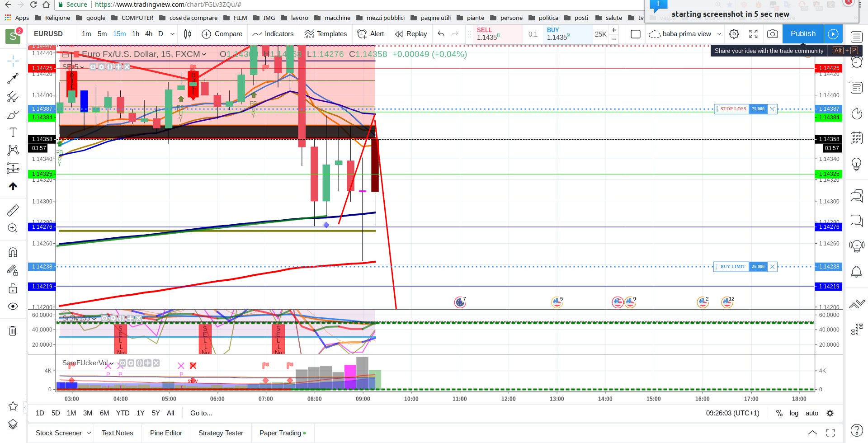Switch to the Pine Editor tab
The height and width of the screenshot is (443, 868).
166,433
